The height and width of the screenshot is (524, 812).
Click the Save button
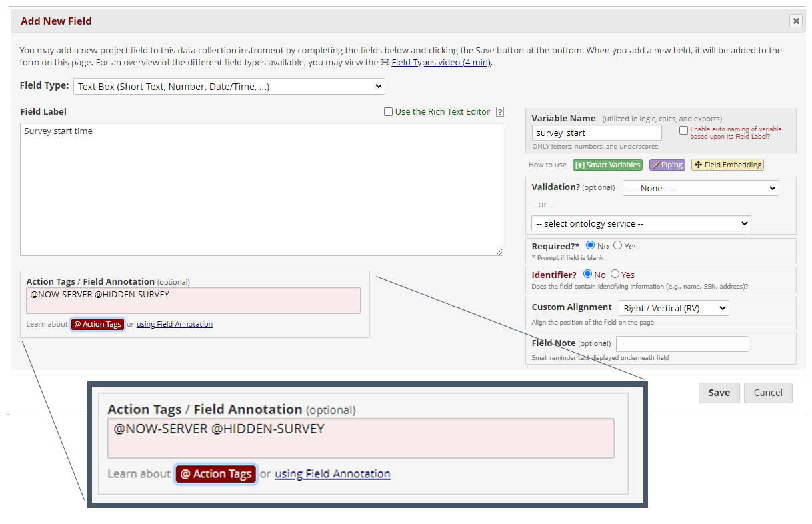click(719, 393)
